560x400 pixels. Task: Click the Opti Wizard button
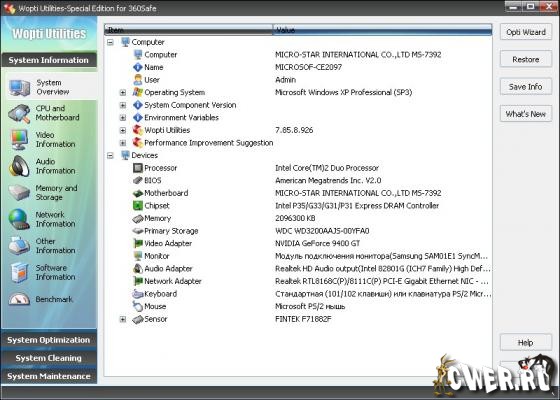click(x=526, y=32)
